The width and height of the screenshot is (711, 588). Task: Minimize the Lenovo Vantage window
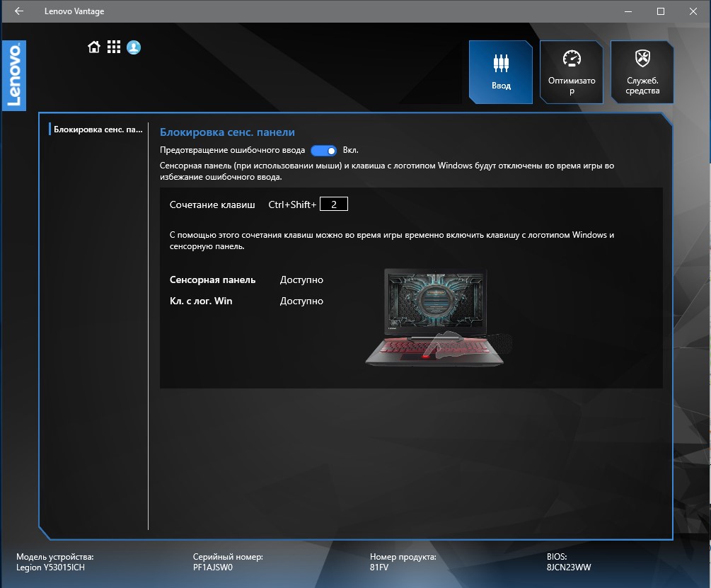coord(628,11)
